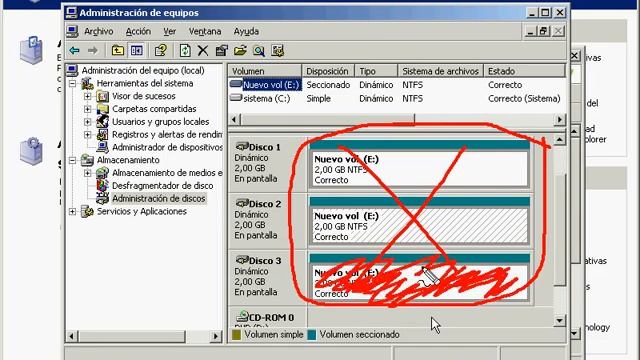Click the Search magnifier toolbar icon

click(259, 51)
